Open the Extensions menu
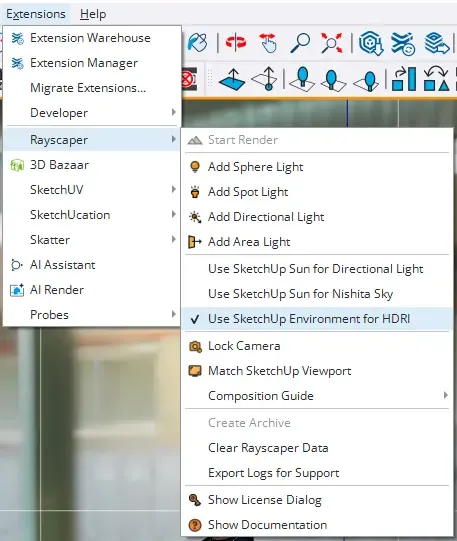Image resolution: width=457 pixels, height=541 pixels. click(36, 14)
